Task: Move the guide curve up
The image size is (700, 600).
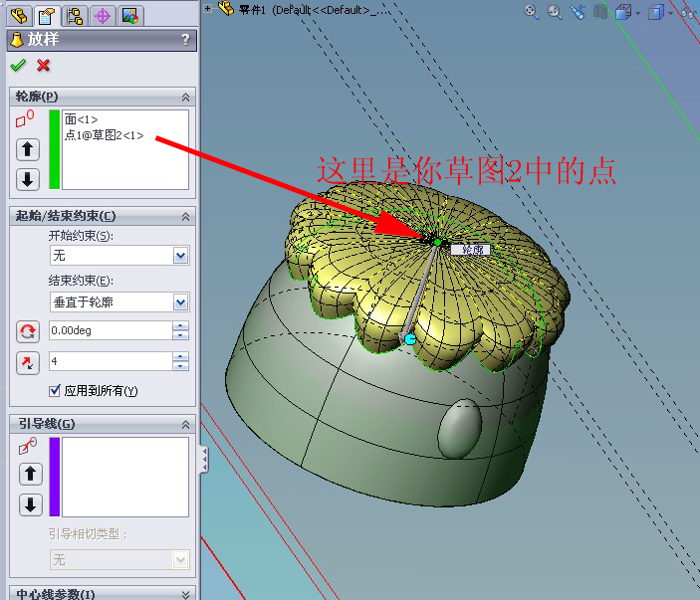Action: tap(30, 474)
